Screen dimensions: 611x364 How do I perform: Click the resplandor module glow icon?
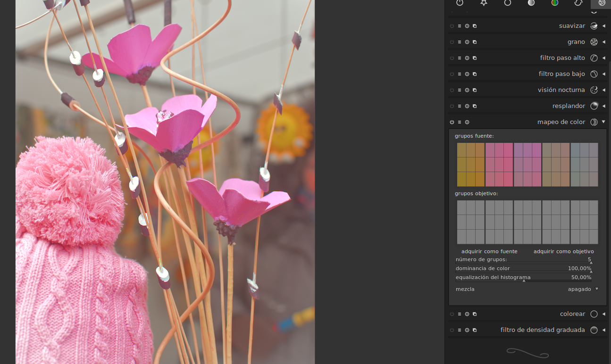point(594,106)
